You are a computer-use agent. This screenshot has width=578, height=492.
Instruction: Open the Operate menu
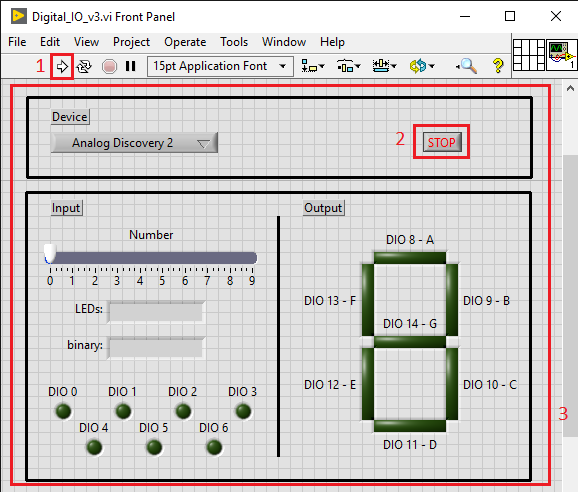pos(185,42)
